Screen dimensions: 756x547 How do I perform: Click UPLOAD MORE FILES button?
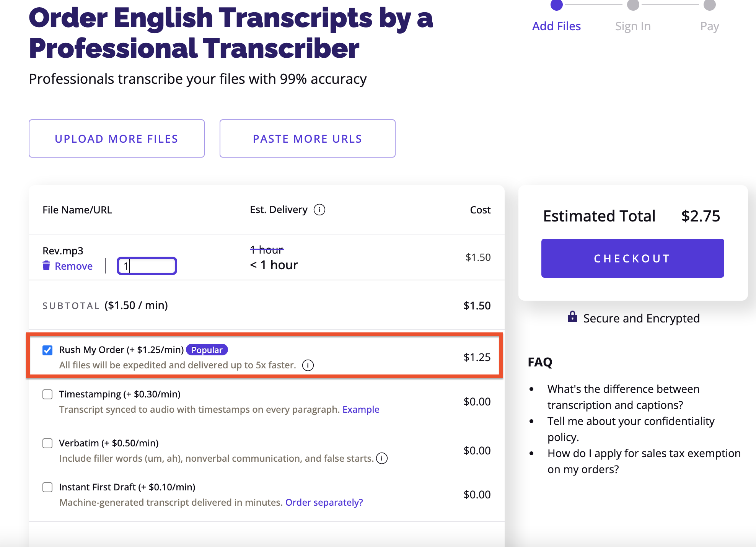coord(117,138)
